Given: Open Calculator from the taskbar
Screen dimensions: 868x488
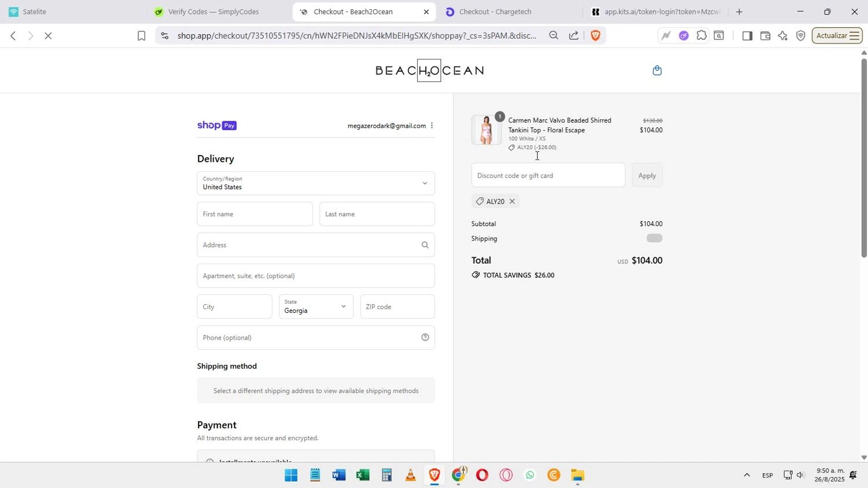Looking at the screenshot, I should pos(387,475).
